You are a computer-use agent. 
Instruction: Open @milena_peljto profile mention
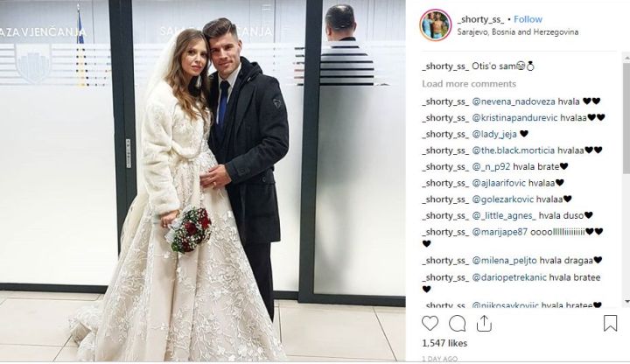click(504, 261)
